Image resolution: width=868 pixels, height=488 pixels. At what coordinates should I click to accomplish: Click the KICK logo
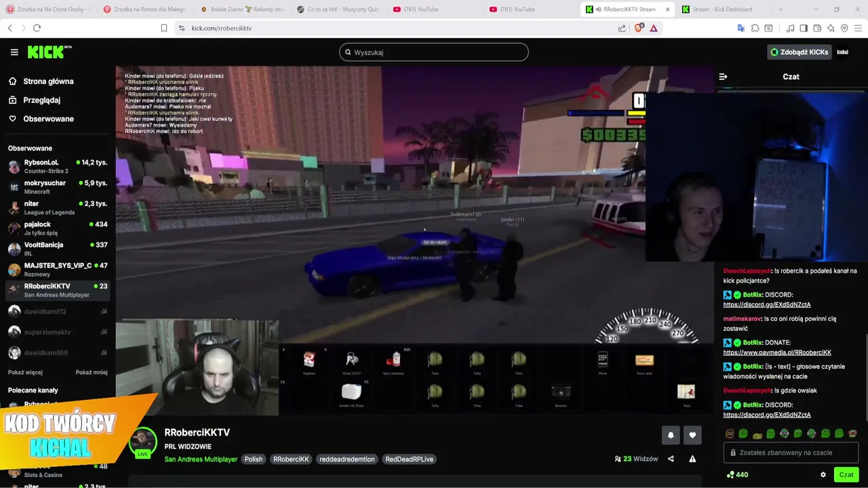click(49, 52)
